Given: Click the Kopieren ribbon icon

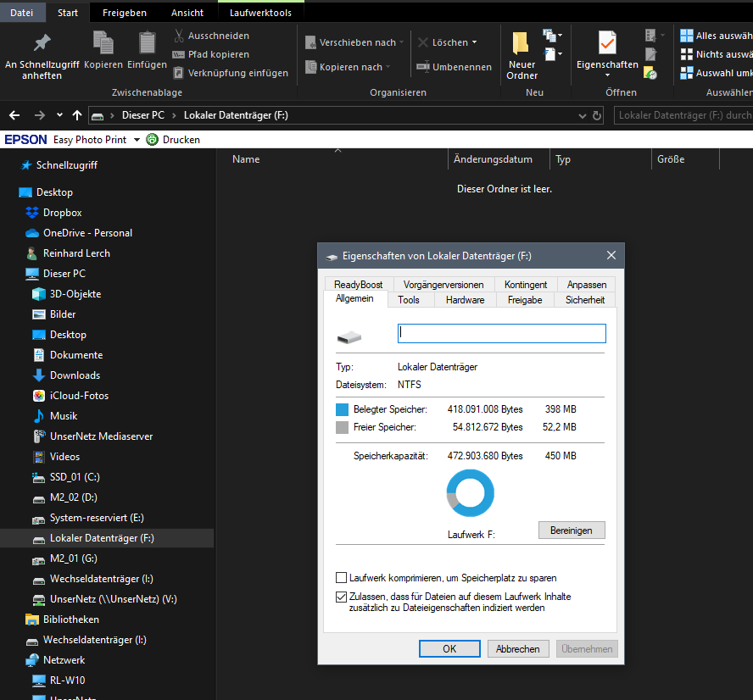Looking at the screenshot, I should tap(103, 42).
